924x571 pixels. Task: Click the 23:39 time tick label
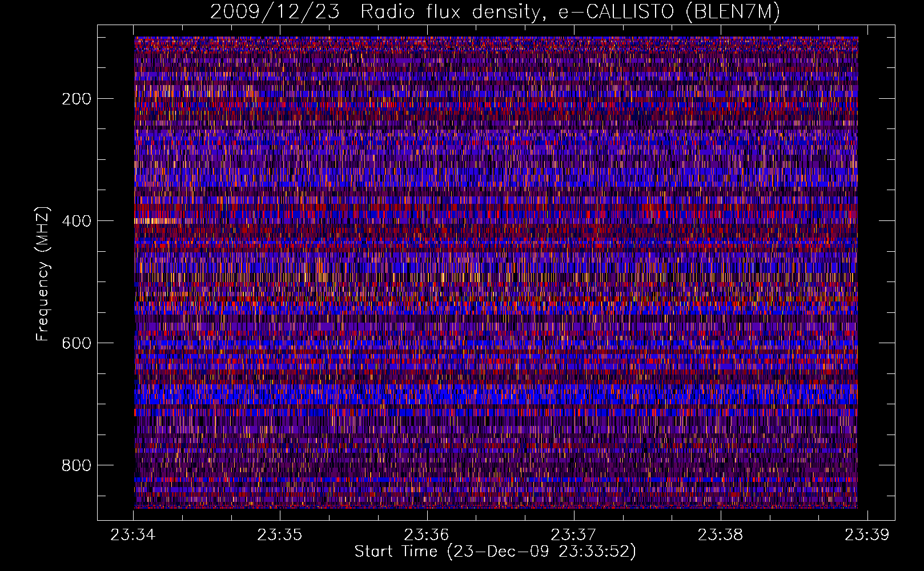867,535
